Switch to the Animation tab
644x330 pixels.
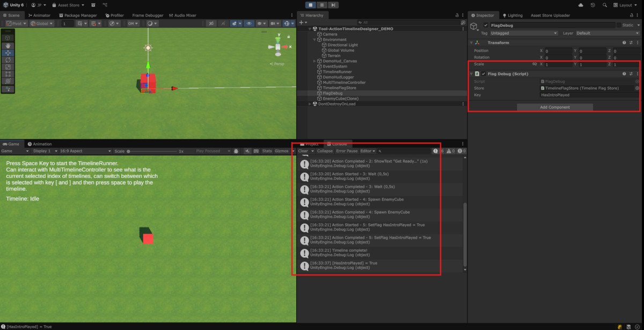click(42, 144)
